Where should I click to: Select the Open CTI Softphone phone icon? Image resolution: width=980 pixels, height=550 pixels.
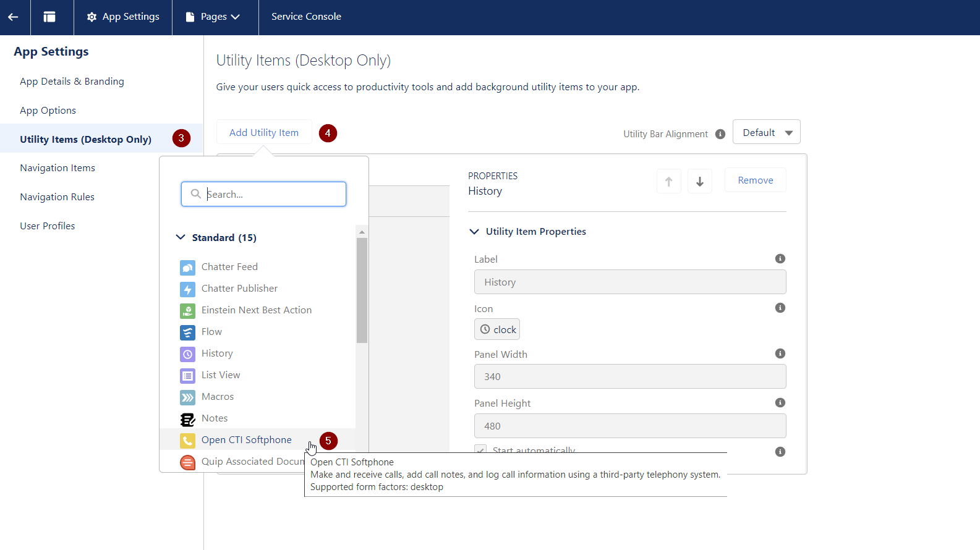click(187, 441)
